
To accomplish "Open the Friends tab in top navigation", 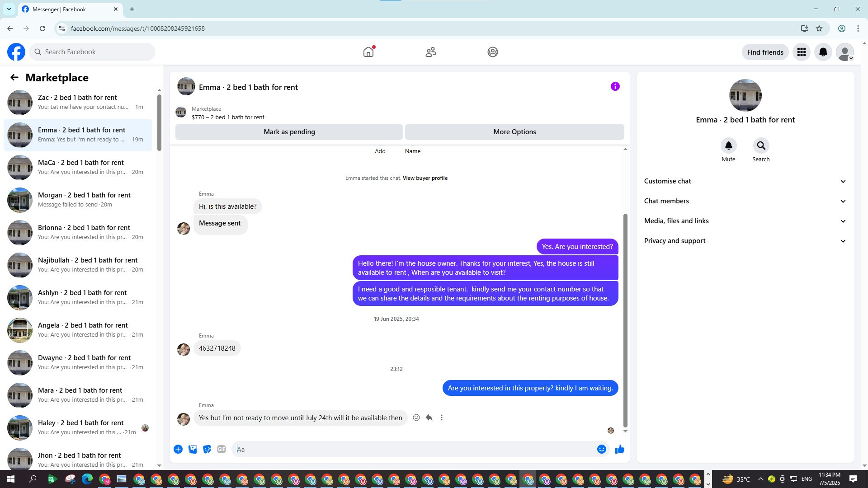I will 430,52.
